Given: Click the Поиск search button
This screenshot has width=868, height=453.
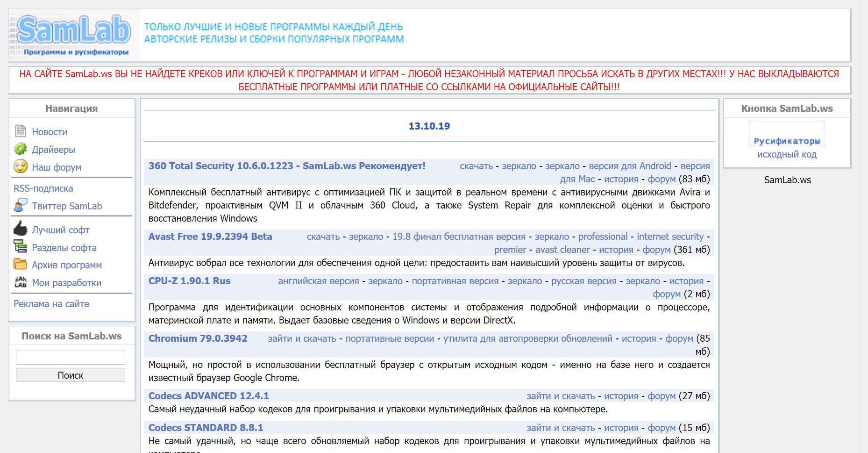Looking at the screenshot, I should [70, 374].
